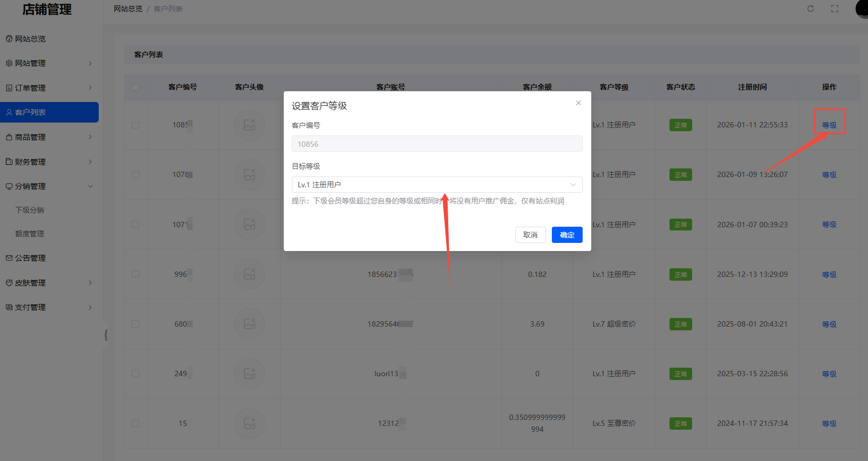
Task: Check the row for account luori13
Action: point(135,374)
